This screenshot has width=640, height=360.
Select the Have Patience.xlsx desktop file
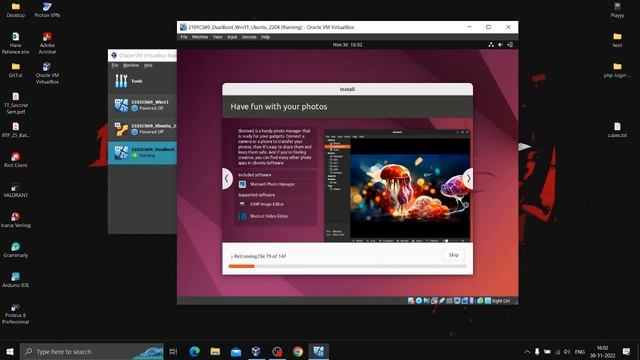(16, 43)
